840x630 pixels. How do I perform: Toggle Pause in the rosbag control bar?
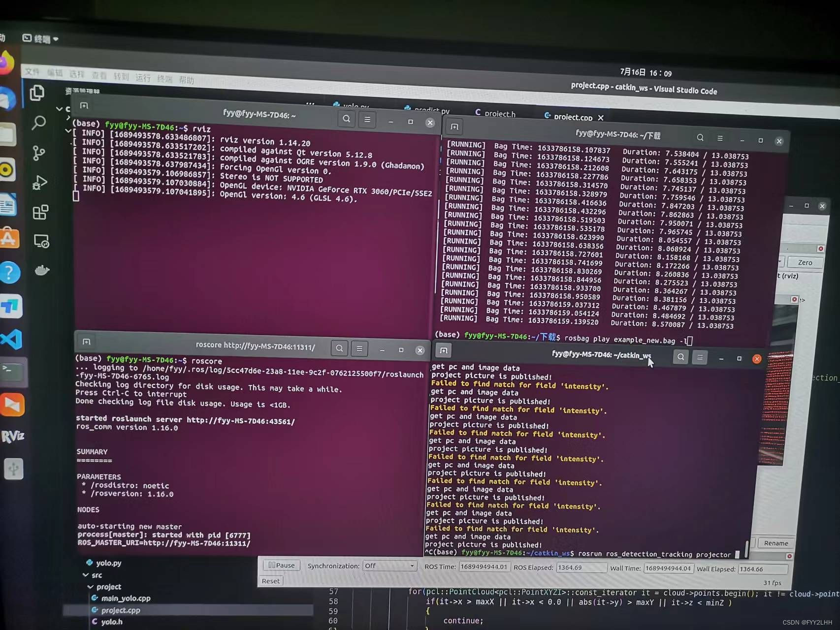(x=281, y=565)
